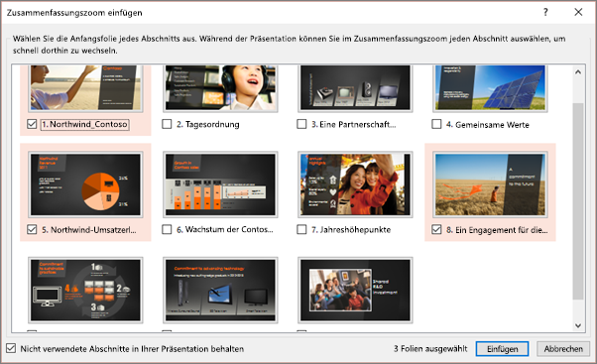Click the 4. Gemeinsame Werte label
This screenshot has height=364, width=597.
[x=488, y=125]
